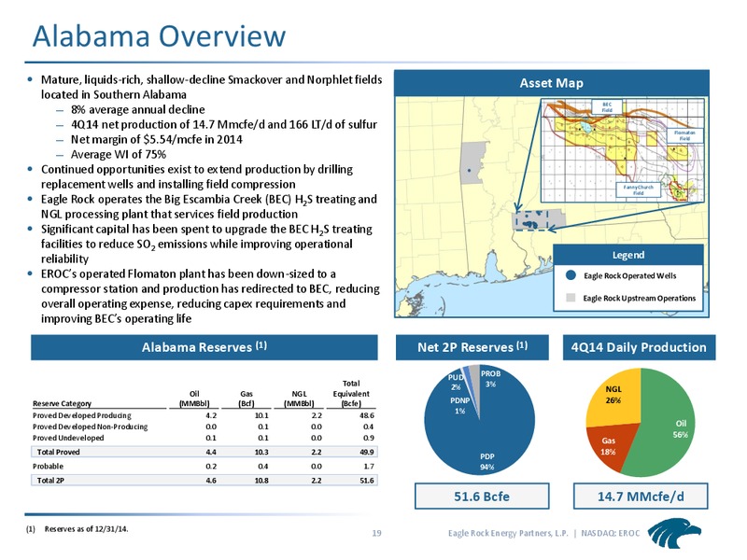Click the red Gas 18% pie slice
The image size is (747, 560).
click(x=608, y=445)
